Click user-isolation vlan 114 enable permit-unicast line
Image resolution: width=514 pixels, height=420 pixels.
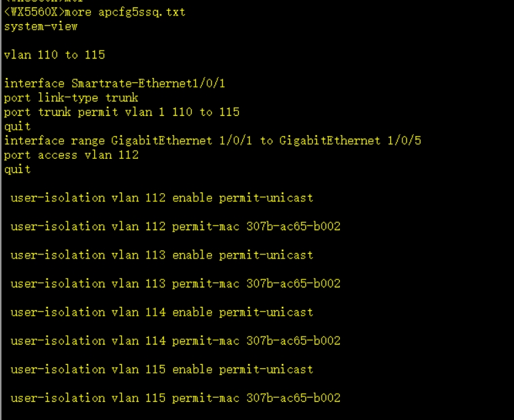pyautogui.click(x=161, y=312)
